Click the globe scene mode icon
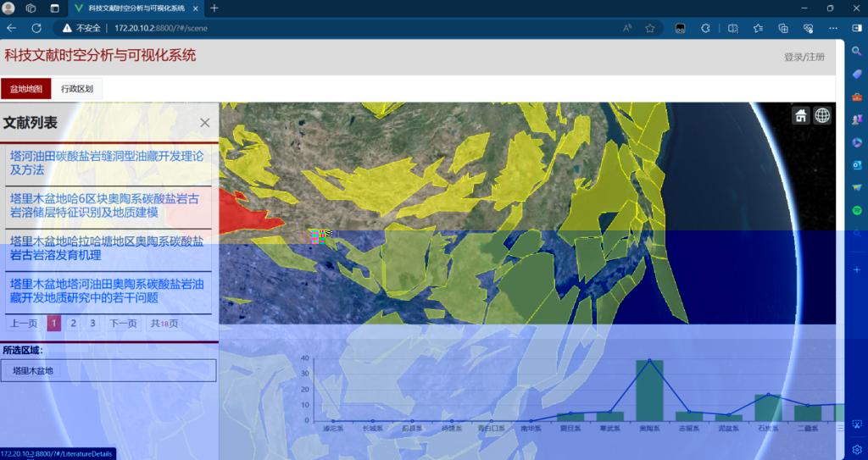This screenshot has height=460, width=868. [822, 116]
